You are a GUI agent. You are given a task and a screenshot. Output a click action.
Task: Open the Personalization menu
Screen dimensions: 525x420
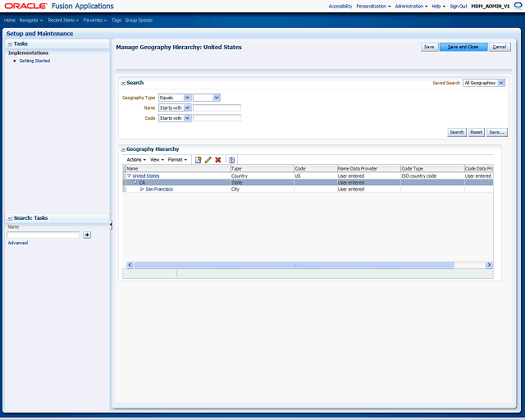[373, 6]
